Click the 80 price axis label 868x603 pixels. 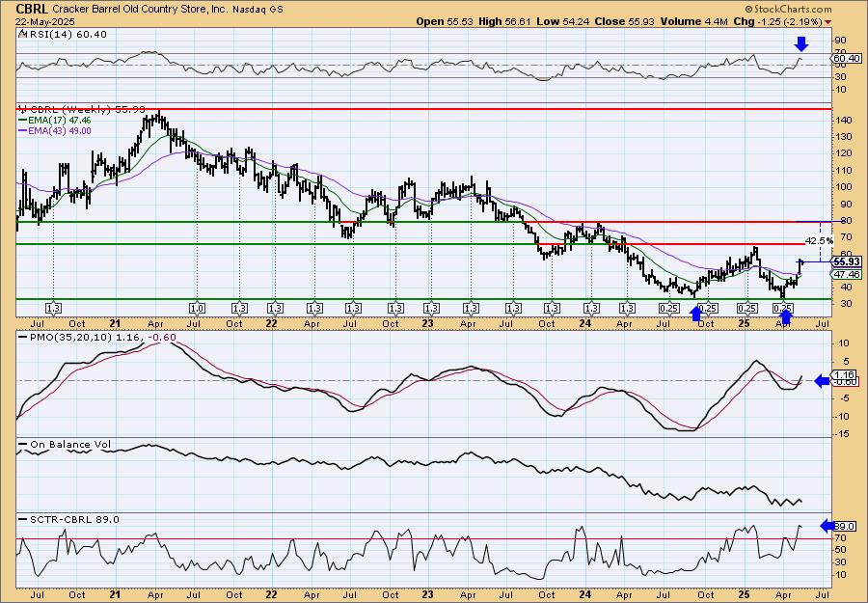[845, 221]
